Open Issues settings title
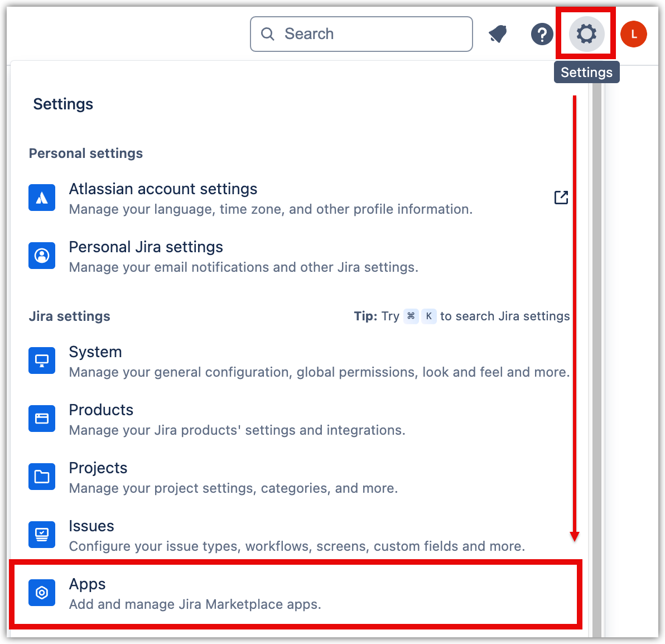 coord(91,526)
